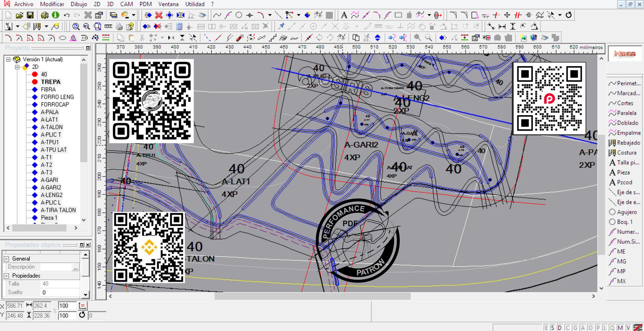The image size is (644, 331).
Task: Toggle the M status bar indicator
Action: [621, 328]
